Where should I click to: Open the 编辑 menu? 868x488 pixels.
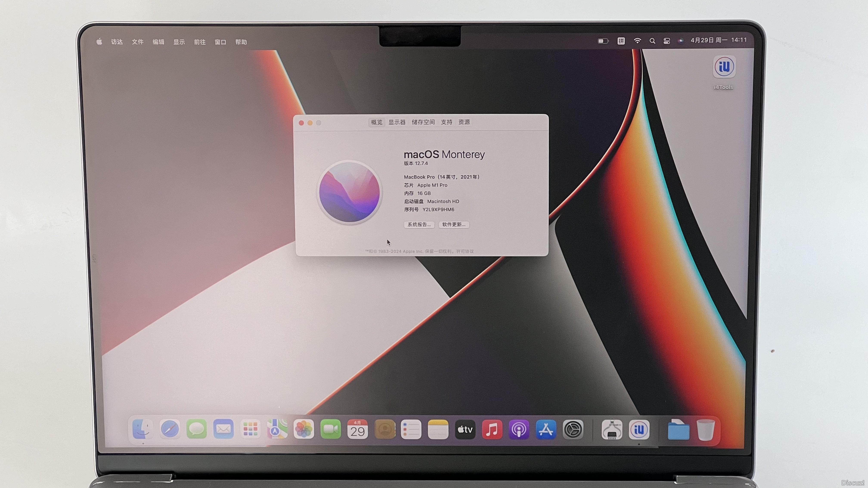coord(158,42)
